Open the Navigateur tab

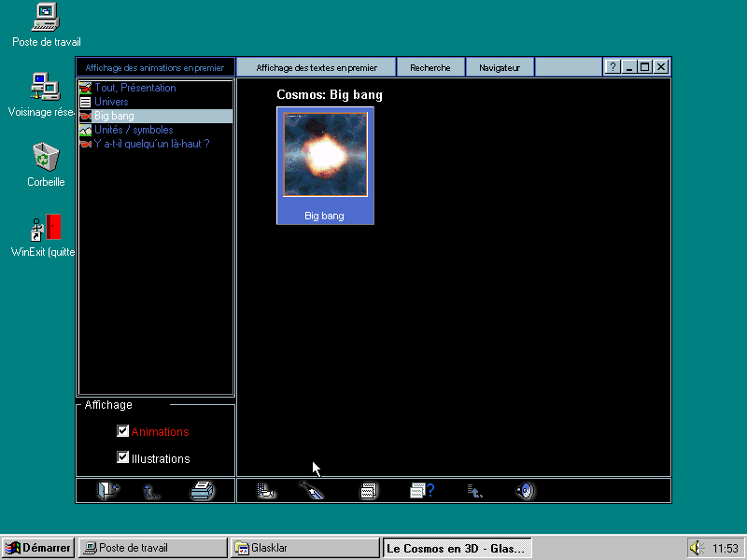pyautogui.click(x=500, y=67)
